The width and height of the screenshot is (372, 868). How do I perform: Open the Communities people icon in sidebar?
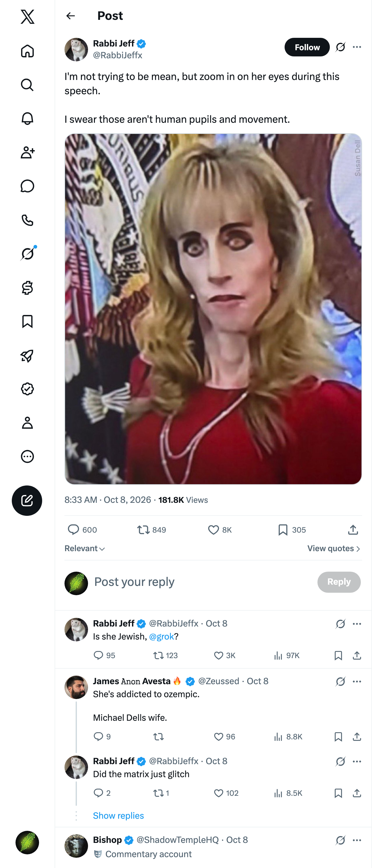(x=27, y=152)
